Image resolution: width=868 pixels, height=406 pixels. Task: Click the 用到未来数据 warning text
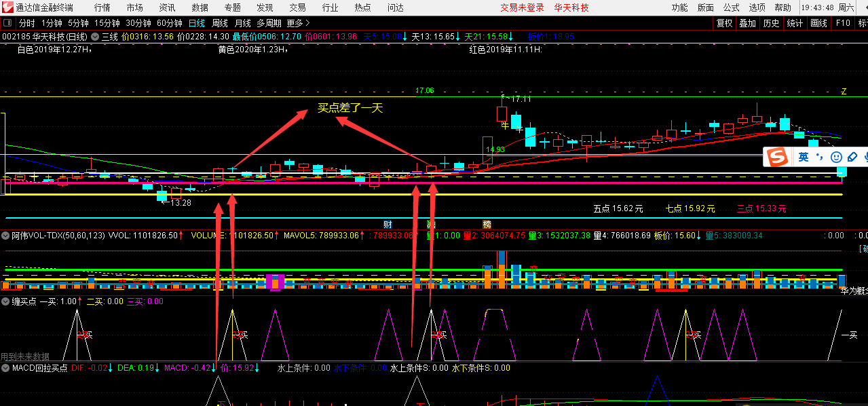(25, 356)
